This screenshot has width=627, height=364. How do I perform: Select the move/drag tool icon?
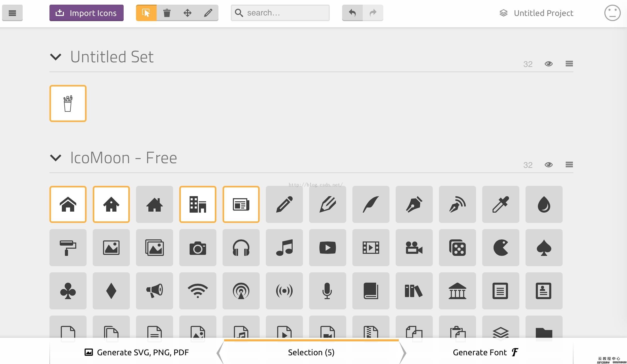pyautogui.click(x=187, y=13)
